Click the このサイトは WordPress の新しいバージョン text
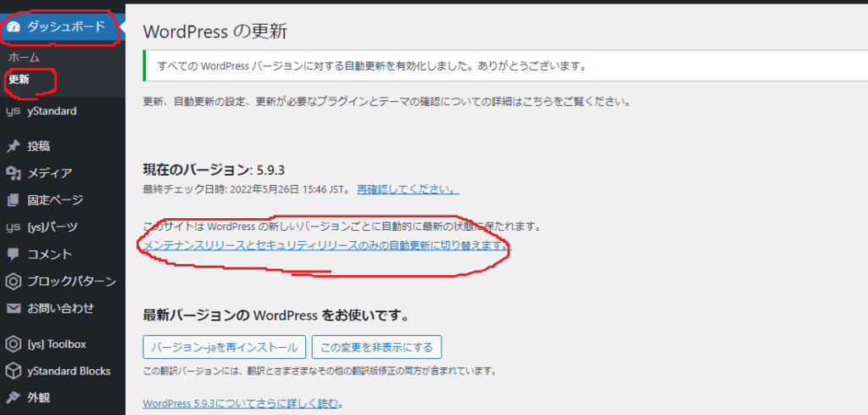Image resolution: width=868 pixels, height=415 pixels. pyautogui.click(x=341, y=227)
